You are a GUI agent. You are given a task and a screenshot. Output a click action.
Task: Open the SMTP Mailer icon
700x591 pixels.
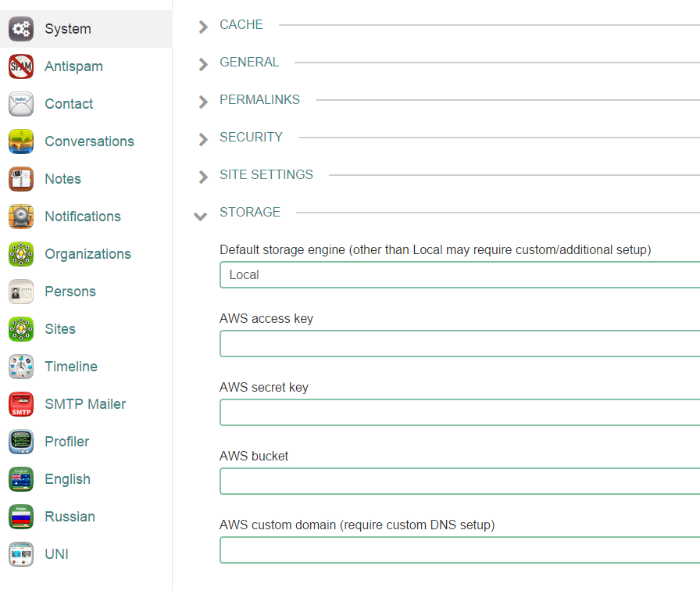tap(21, 404)
